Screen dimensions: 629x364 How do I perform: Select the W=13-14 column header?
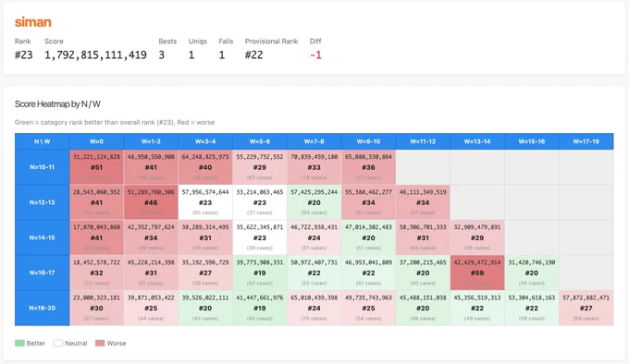tap(477, 141)
